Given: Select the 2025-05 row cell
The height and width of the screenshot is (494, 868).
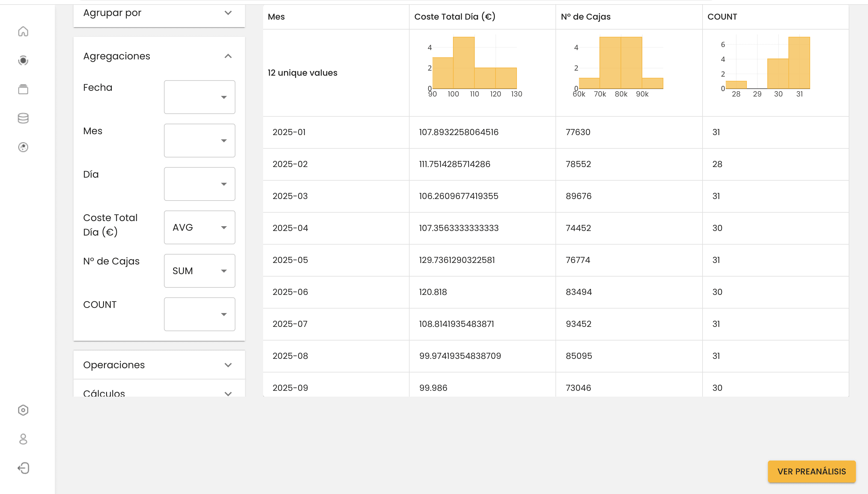Looking at the screenshot, I should pos(290,260).
